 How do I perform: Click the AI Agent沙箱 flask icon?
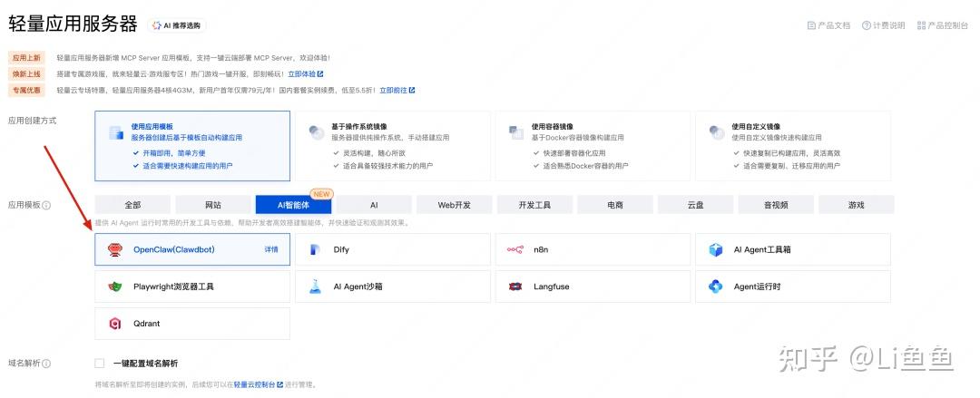(x=315, y=286)
